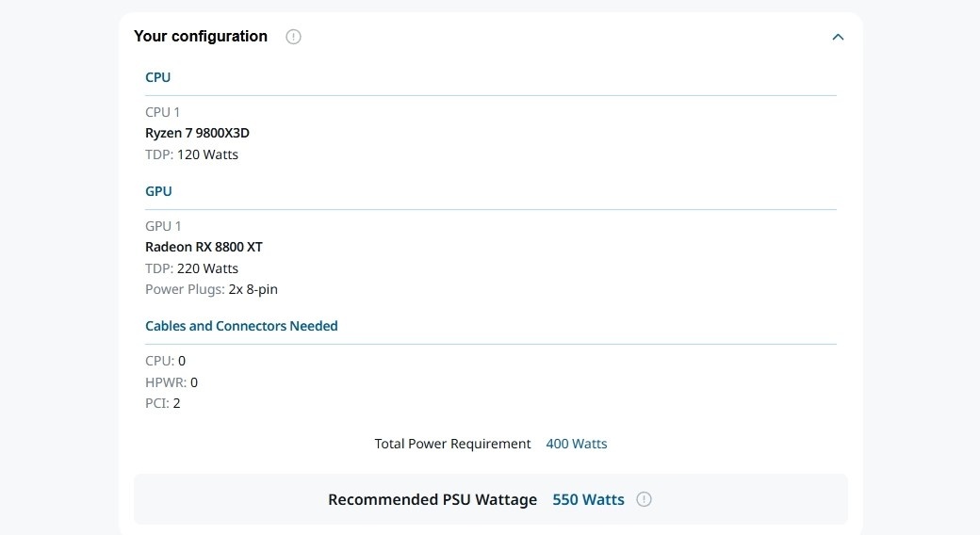The height and width of the screenshot is (535, 980).
Task: Click the CPU cable count line
Action: (165, 361)
